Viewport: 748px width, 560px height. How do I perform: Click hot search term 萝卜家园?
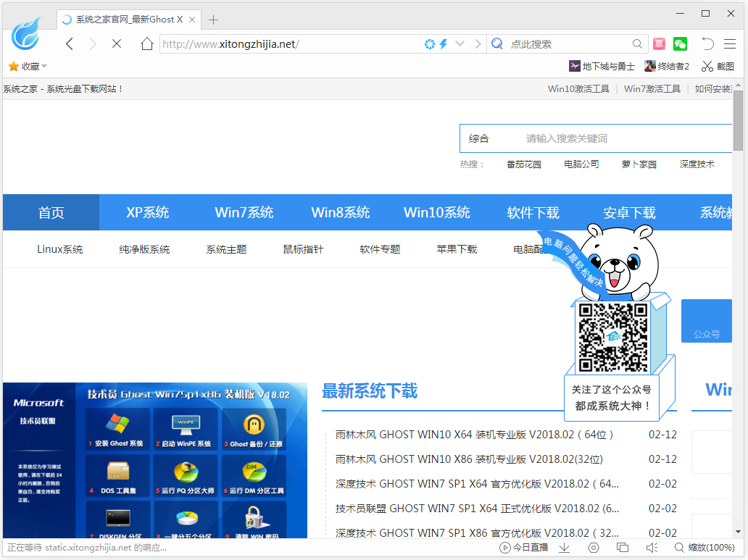639,164
